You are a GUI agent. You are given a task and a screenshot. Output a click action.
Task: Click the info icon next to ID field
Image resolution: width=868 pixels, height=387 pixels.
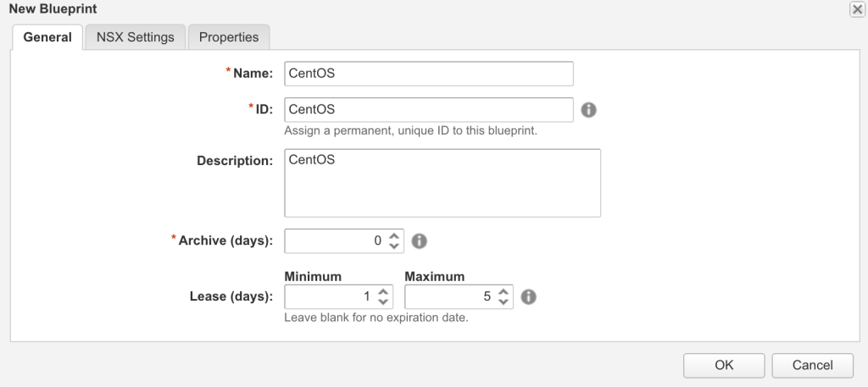coord(588,110)
